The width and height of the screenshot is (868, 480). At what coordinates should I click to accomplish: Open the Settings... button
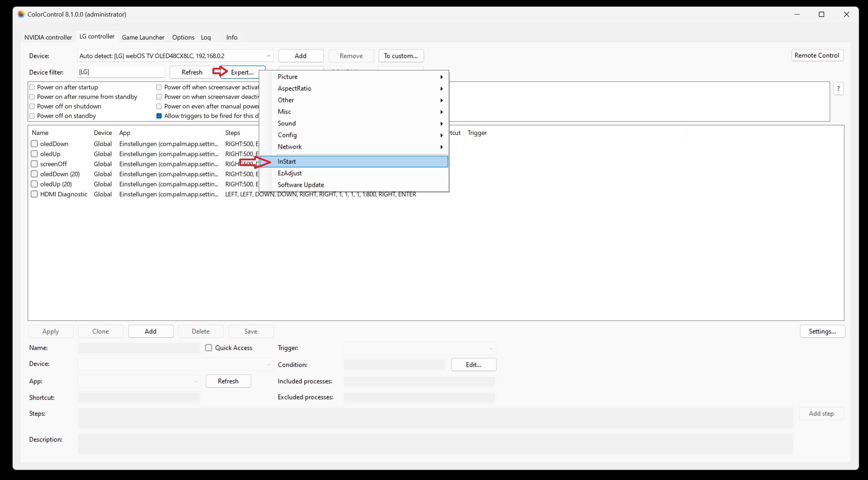pos(822,331)
